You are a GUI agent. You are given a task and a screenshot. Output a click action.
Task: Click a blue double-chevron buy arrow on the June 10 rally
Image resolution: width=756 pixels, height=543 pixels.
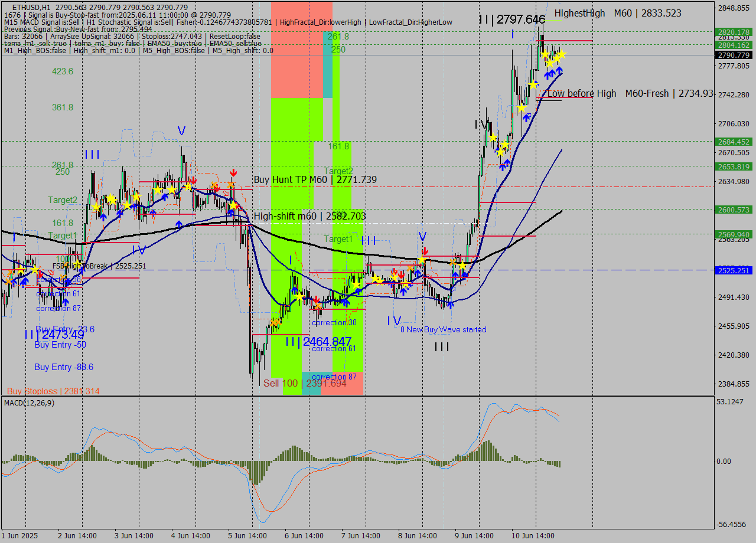551,72
